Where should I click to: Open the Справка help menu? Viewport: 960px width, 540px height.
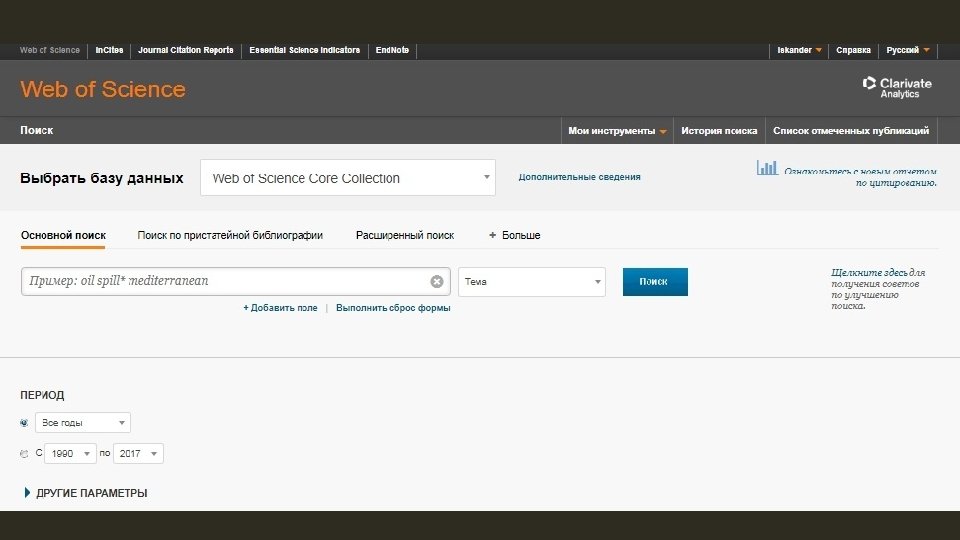[853, 50]
